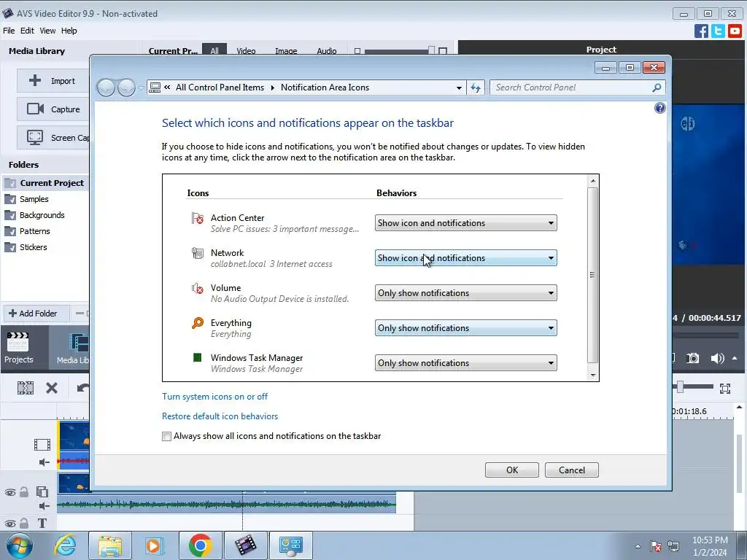Toggle the eye visibility on text track

10,524
